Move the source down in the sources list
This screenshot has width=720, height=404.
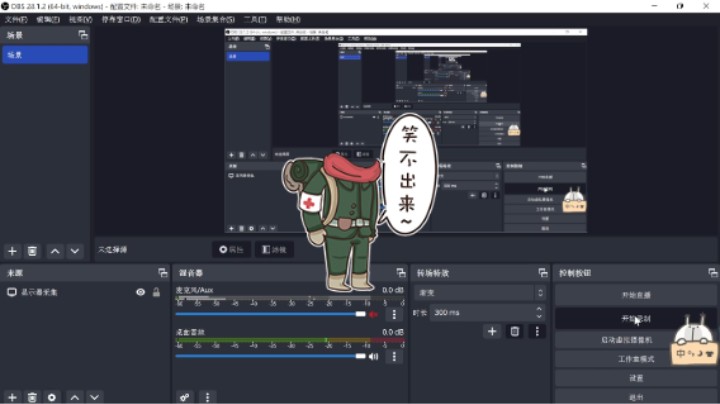coord(95,397)
